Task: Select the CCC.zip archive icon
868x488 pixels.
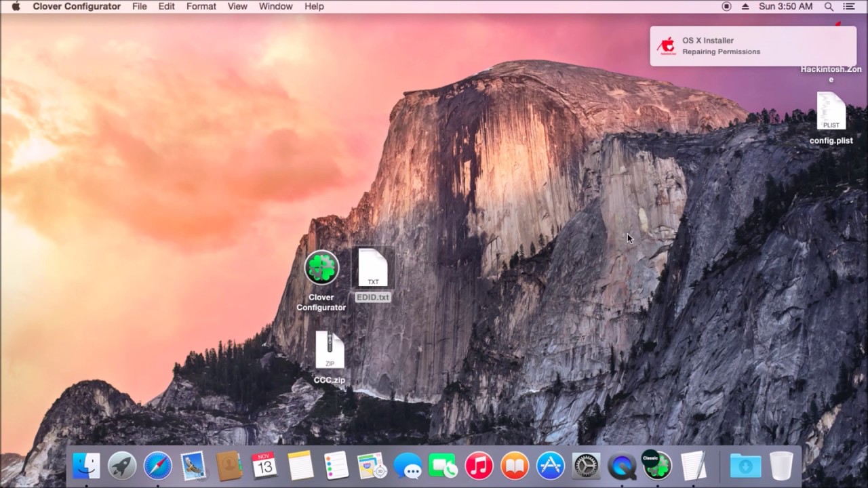Action: pos(330,350)
